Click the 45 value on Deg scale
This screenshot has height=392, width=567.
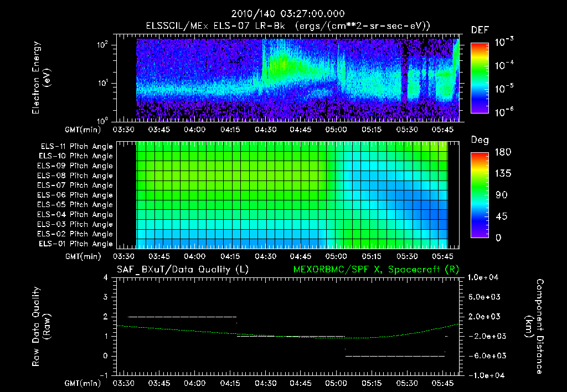point(502,216)
